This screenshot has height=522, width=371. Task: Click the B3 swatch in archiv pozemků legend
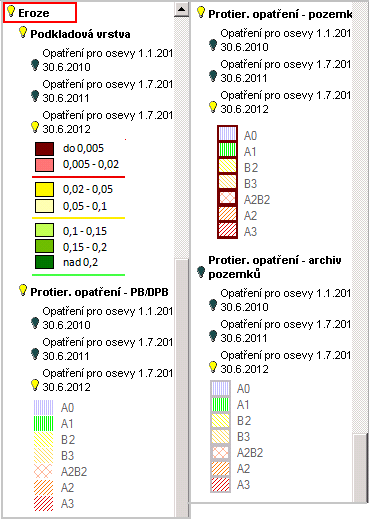pos(220,436)
